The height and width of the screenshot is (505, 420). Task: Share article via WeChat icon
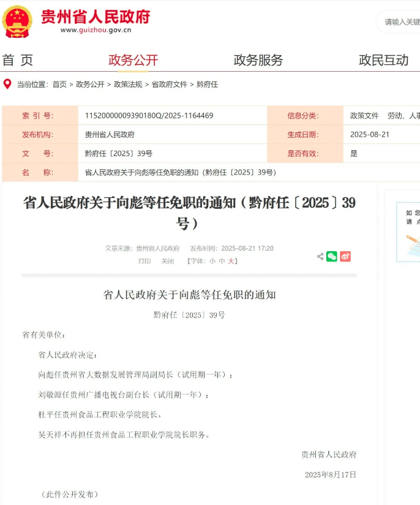point(332,256)
